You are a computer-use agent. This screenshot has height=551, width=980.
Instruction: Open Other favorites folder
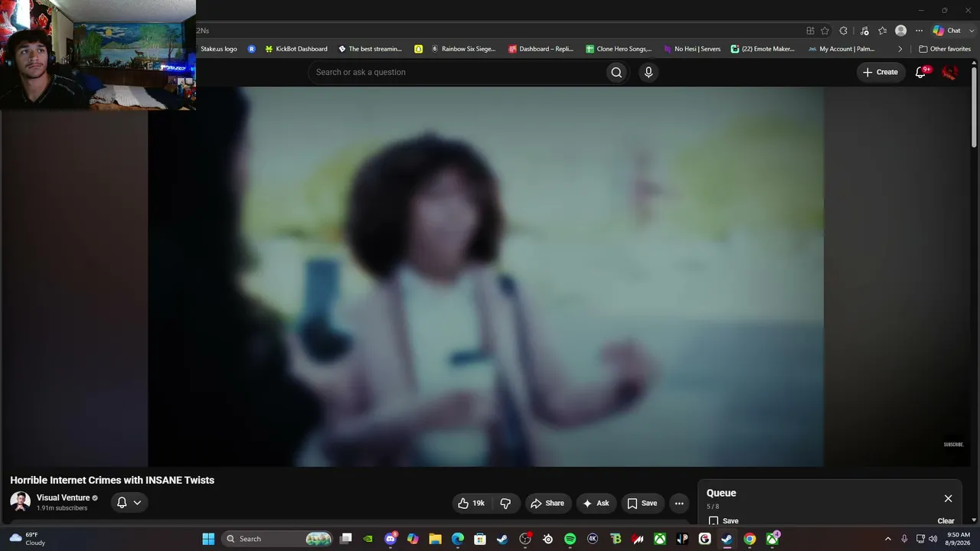tap(945, 49)
